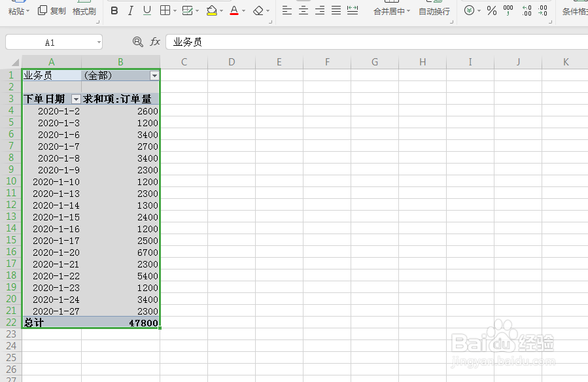Apply percent style
Screen dimensions: 588x382
492,11
